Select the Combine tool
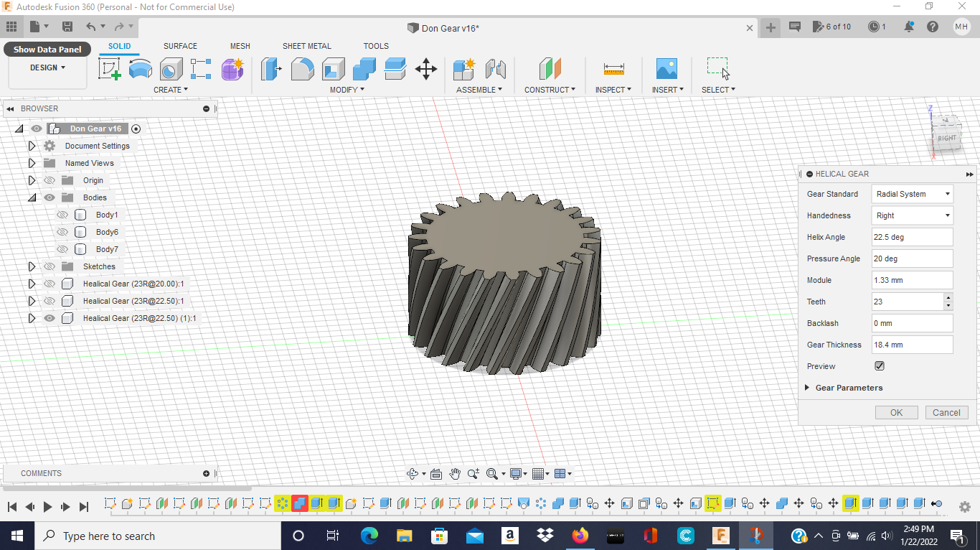 pos(364,69)
